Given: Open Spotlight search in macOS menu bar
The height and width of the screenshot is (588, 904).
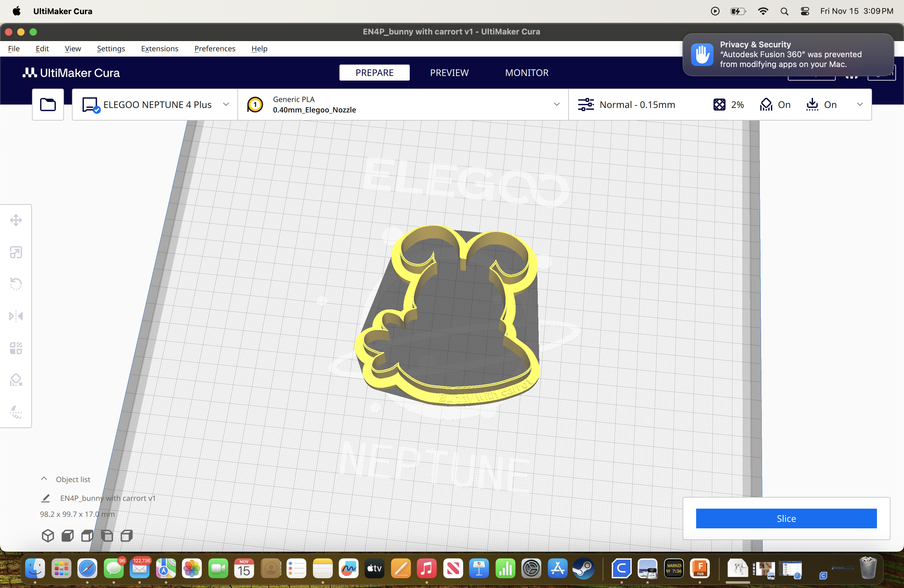Looking at the screenshot, I should tap(784, 11).
